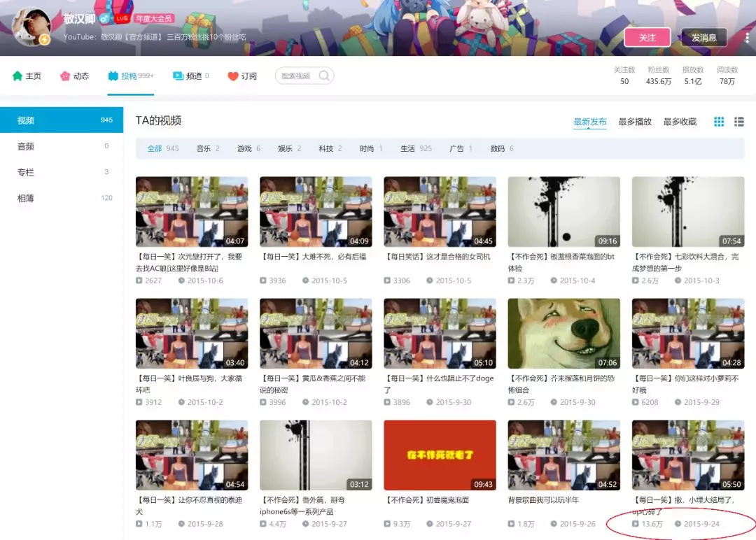The image size is (756, 540).
Task: Click the home icon beside 主页
Action: 17,76
